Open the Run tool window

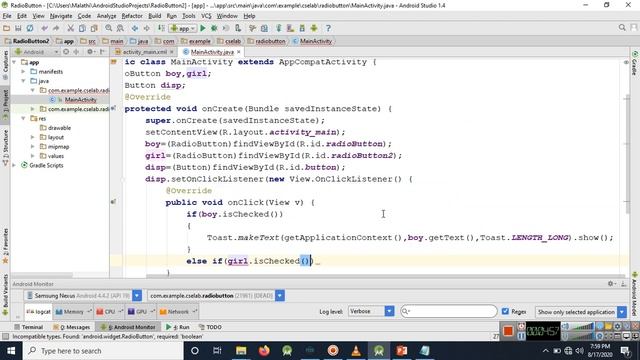point(178,327)
